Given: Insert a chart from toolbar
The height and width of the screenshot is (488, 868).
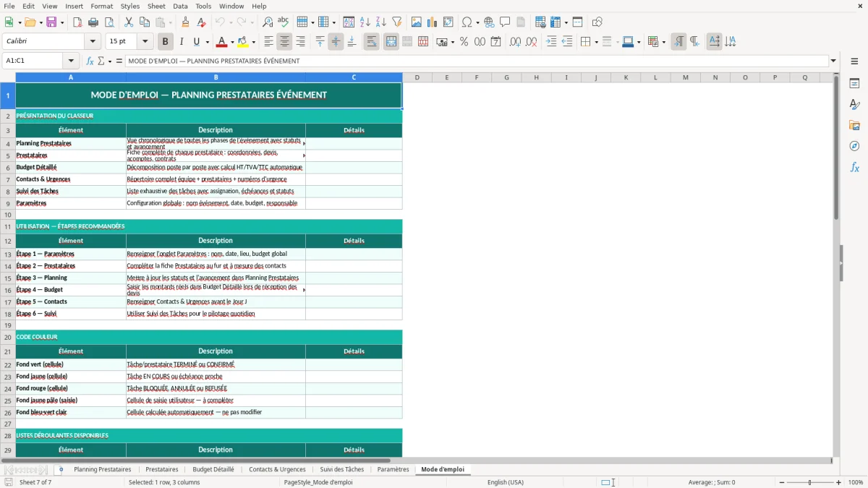Looking at the screenshot, I should tap(433, 22).
